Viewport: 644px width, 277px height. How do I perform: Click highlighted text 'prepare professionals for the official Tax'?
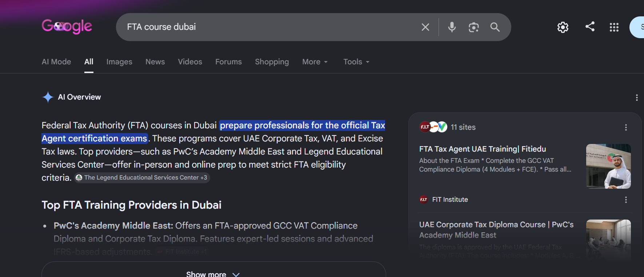pos(303,125)
